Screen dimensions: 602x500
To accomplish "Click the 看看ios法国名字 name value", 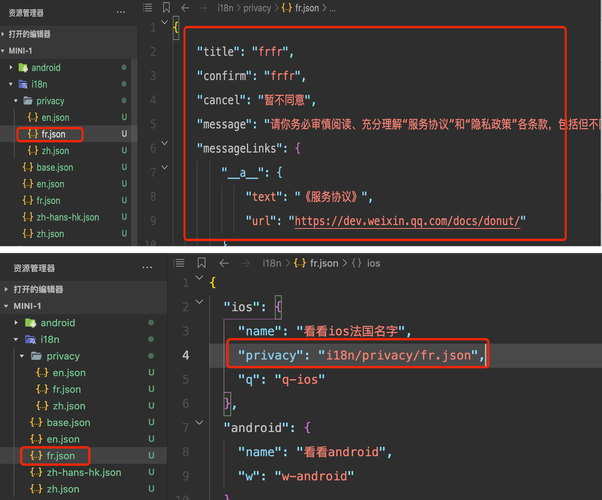I will tap(351, 331).
